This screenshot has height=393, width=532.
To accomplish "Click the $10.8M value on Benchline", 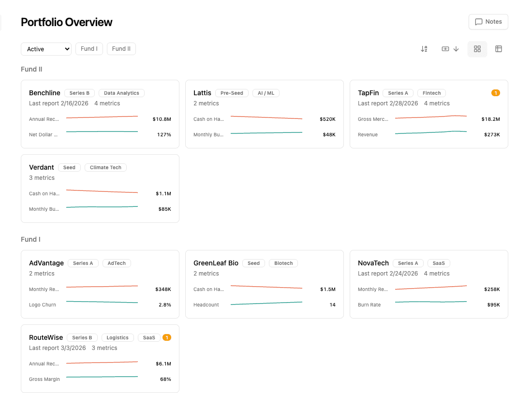I will (162, 119).
